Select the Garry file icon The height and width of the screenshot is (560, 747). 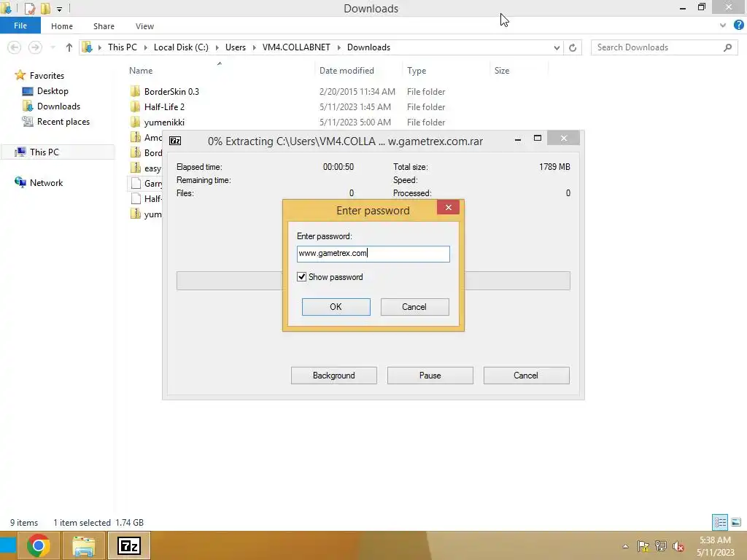coord(135,183)
